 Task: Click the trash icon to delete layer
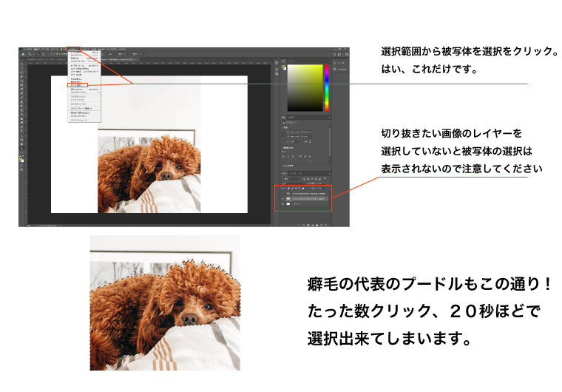tap(325, 226)
